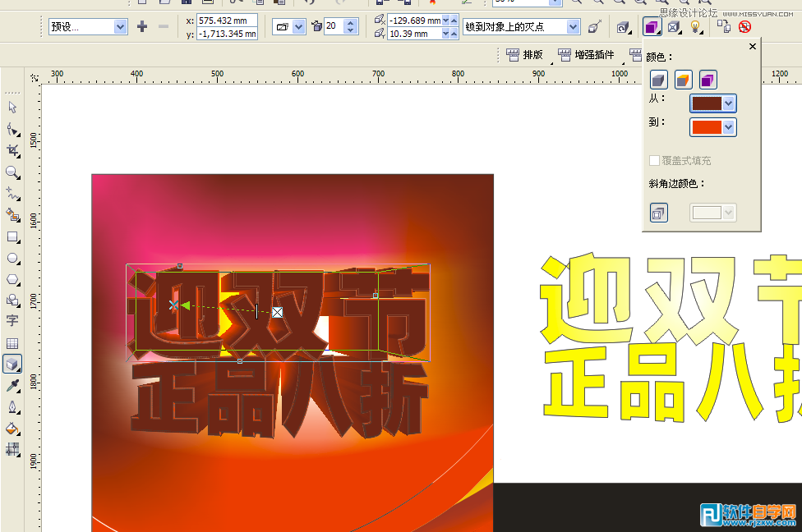
Task: Click the bevel color button under 斜角边颜色
Action: pos(659,212)
